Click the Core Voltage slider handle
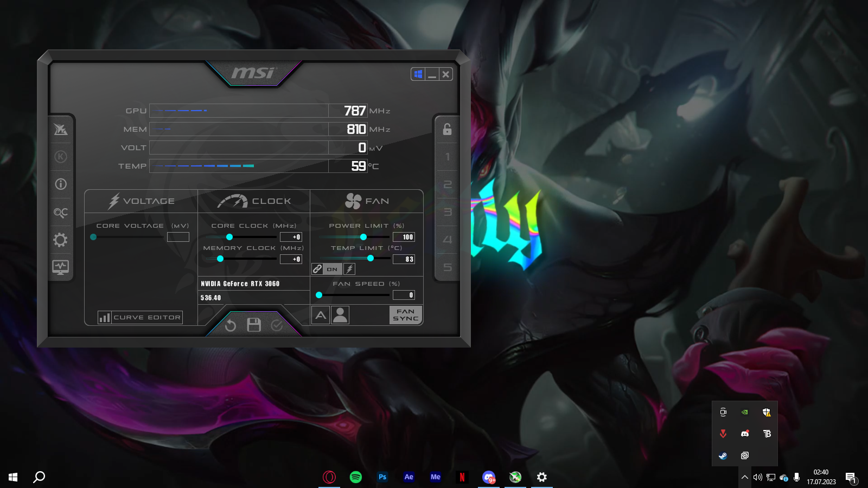 [93, 237]
